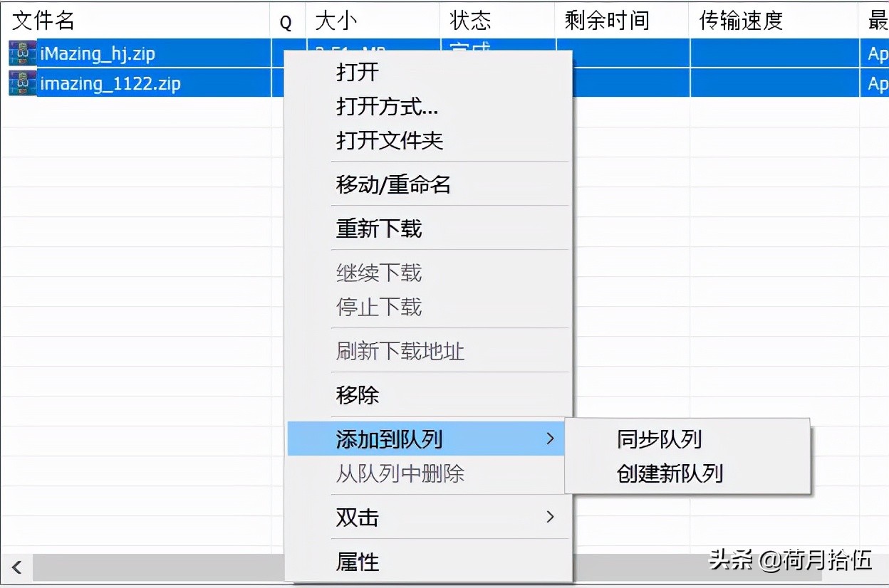
Task: Click the 状态 column header
Action: [x=470, y=20]
